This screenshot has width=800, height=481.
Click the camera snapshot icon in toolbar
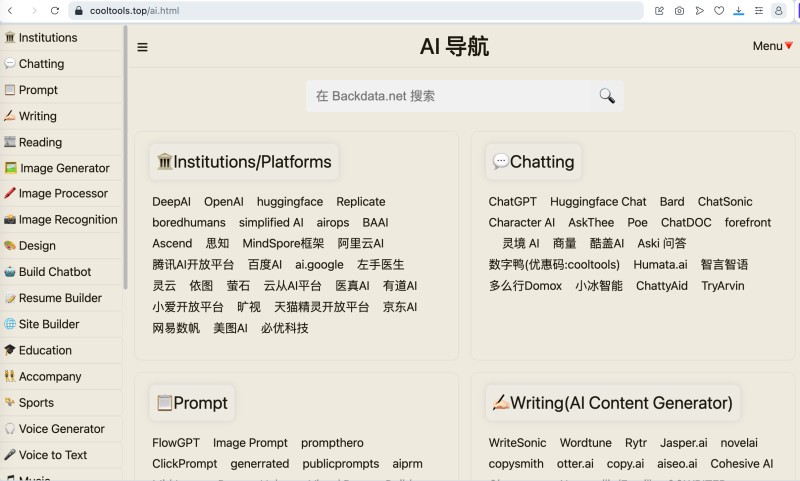pyautogui.click(x=679, y=10)
